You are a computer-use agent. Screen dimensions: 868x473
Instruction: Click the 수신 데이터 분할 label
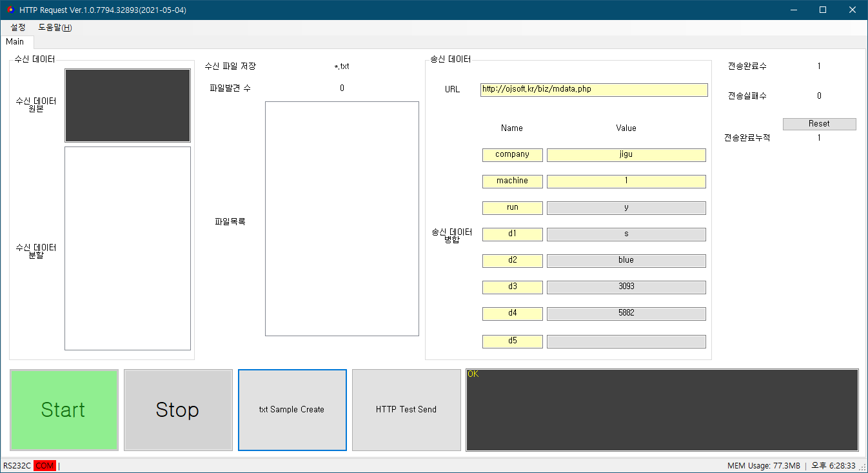[x=36, y=252]
